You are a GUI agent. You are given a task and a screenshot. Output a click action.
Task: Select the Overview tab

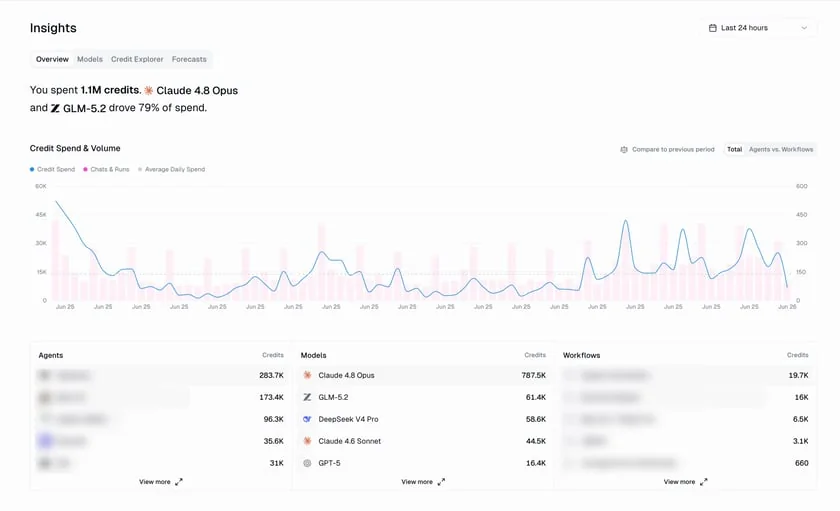(x=52, y=59)
